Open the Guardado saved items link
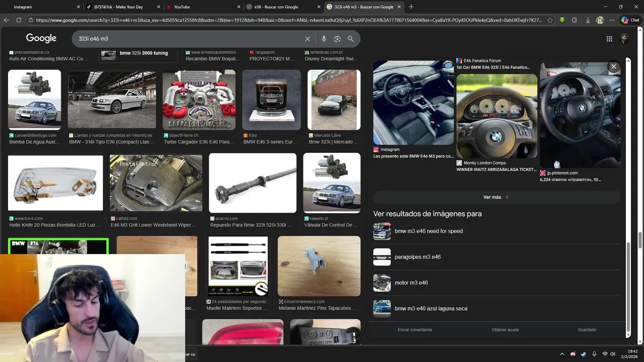 click(587, 330)
